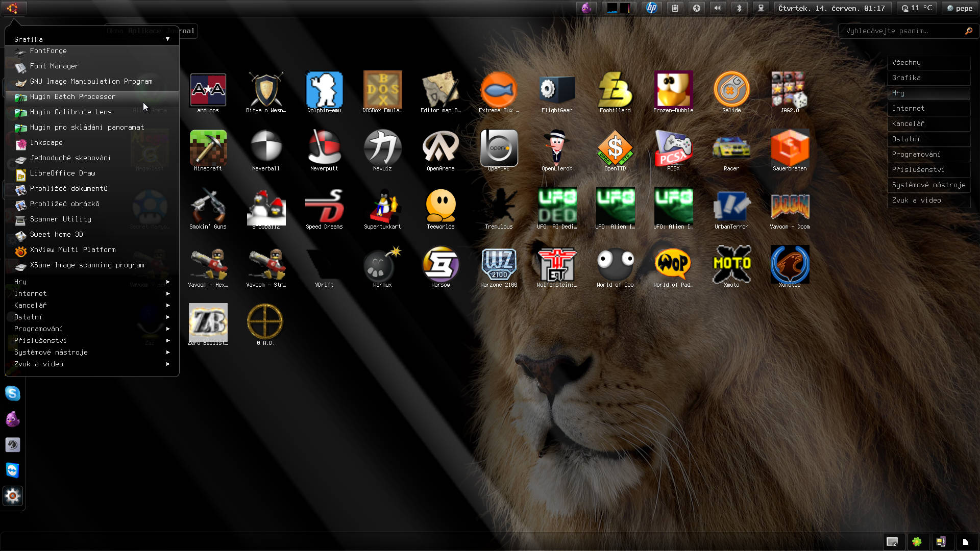Expand the Internet submenu
The image size is (980, 551).
(92, 293)
